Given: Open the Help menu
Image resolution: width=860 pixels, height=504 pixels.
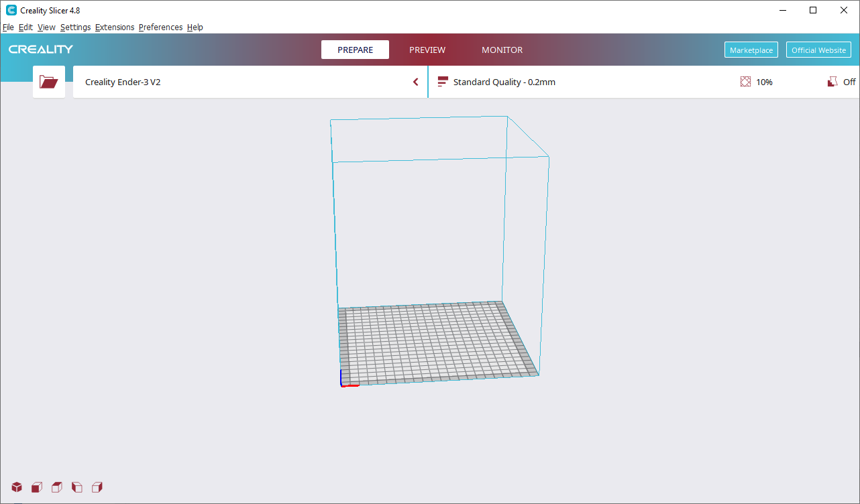Looking at the screenshot, I should 195,27.
